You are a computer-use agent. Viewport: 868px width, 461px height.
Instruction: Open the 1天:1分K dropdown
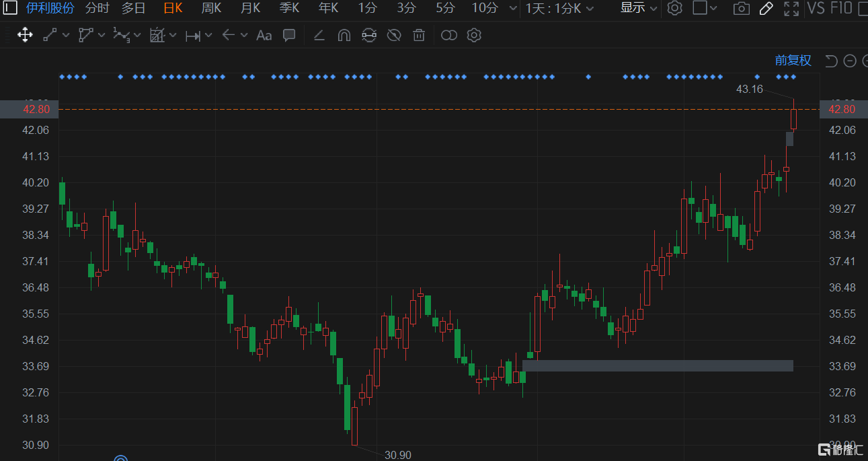[559, 8]
